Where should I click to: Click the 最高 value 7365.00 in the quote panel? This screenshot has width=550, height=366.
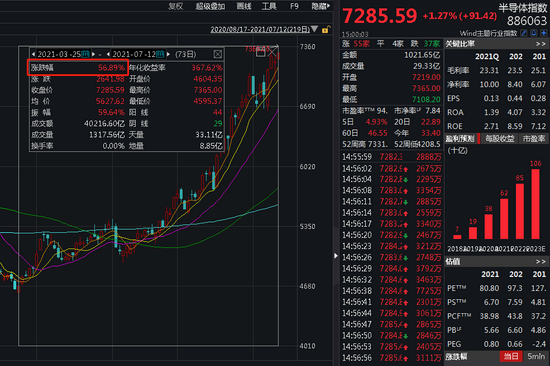click(x=426, y=88)
